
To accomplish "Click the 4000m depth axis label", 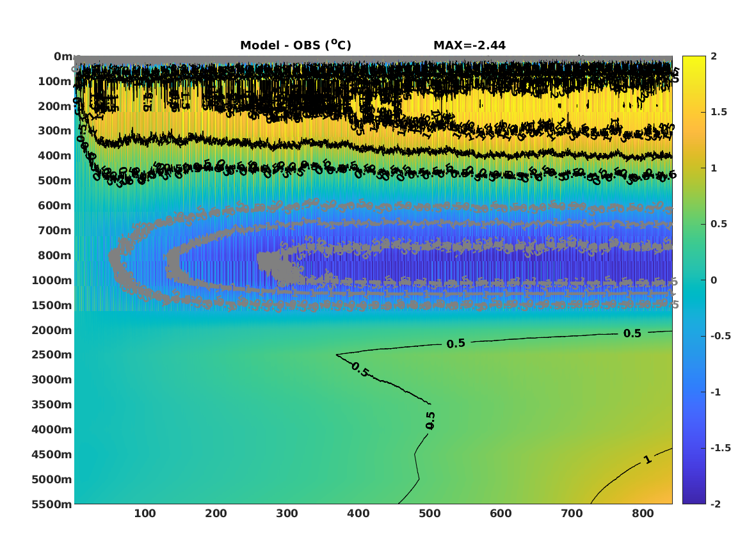I will 52,429.
